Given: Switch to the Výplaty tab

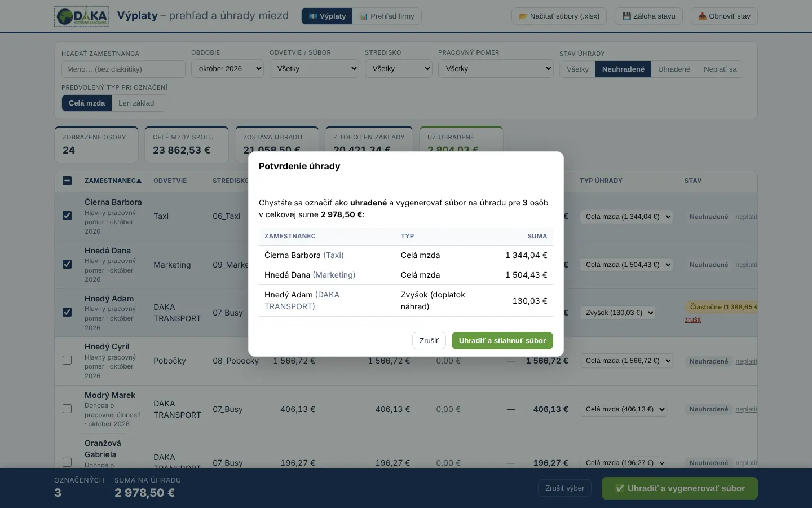Looking at the screenshot, I should [327, 16].
